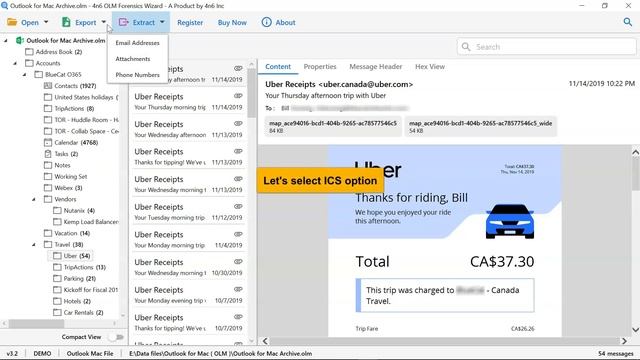Click the Export file icon
This screenshot has width=640, height=360.
(x=66, y=22)
